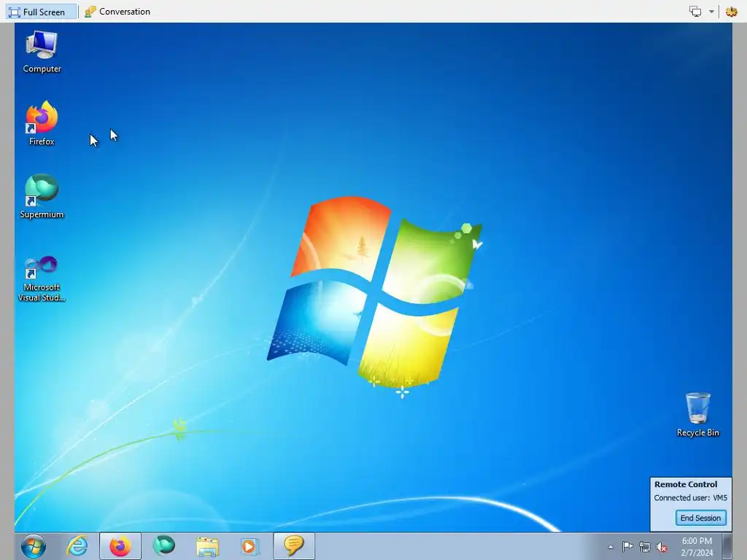Open the yellow chat bubble taskbar app
The height and width of the screenshot is (560, 747).
point(294,546)
